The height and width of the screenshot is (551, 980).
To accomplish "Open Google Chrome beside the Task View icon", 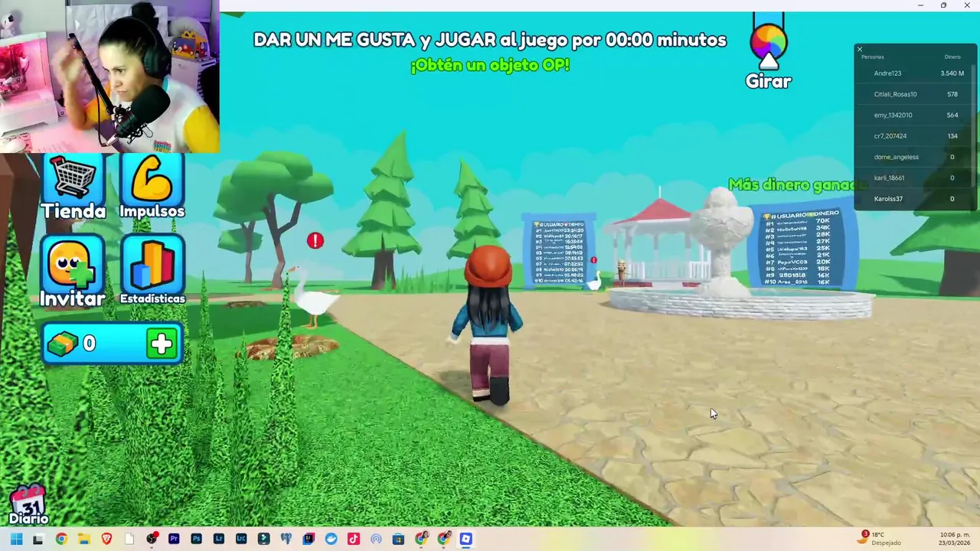I will pos(61,539).
